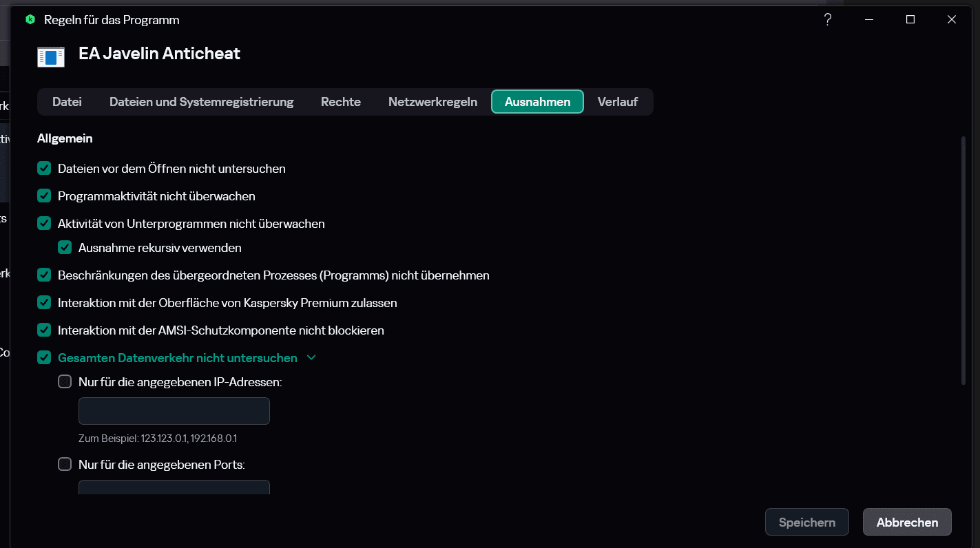Close the program rules window
This screenshot has height=548, width=980.
[x=952, y=20]
